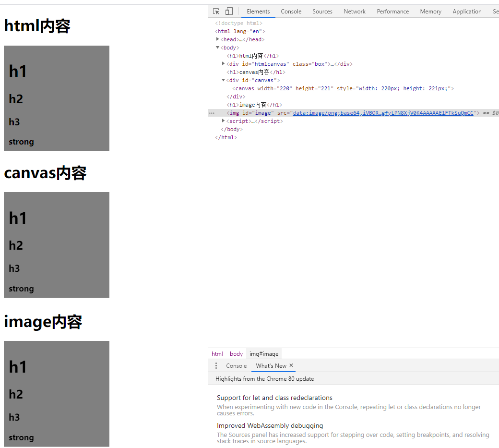This screenshot has width=499, height=448.
Task: Select the h1 canvas内容 DOM node
Action: (x=256, y=73)
